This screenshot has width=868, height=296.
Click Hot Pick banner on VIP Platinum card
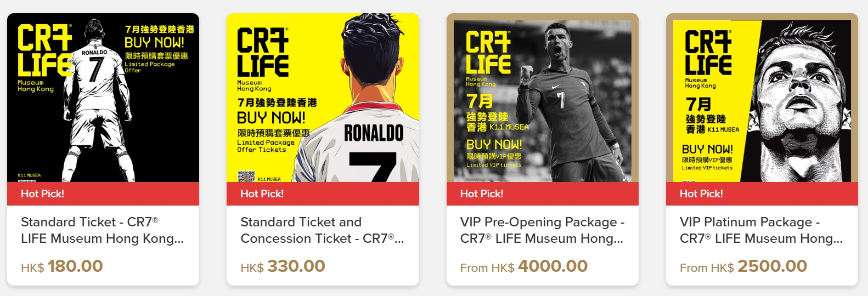(x=762, y=193)
